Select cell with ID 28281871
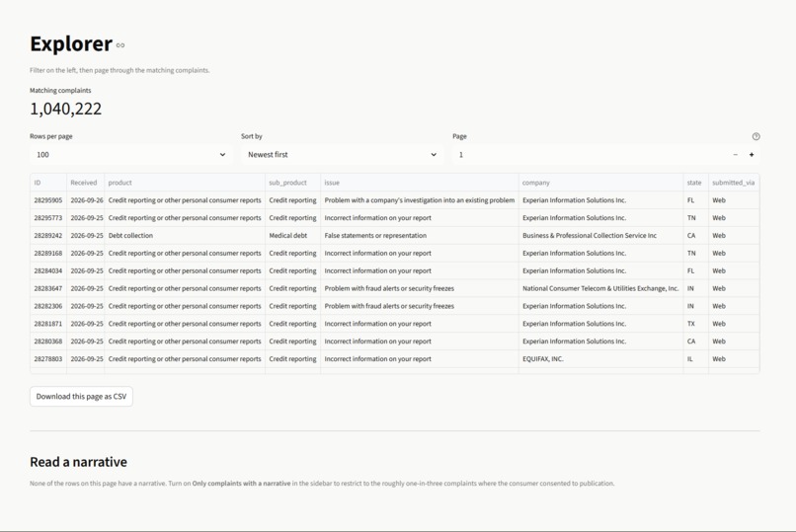 48,324
